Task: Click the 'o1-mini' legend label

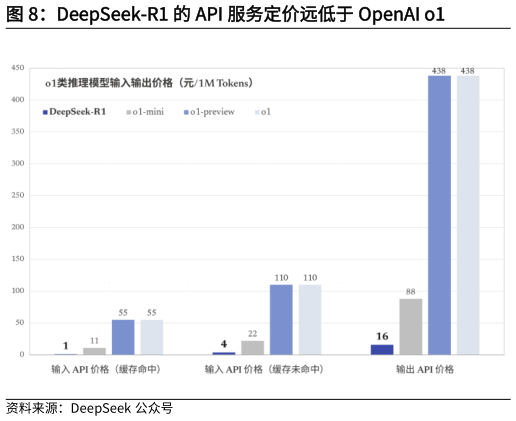Action: [x=148, y=112]
